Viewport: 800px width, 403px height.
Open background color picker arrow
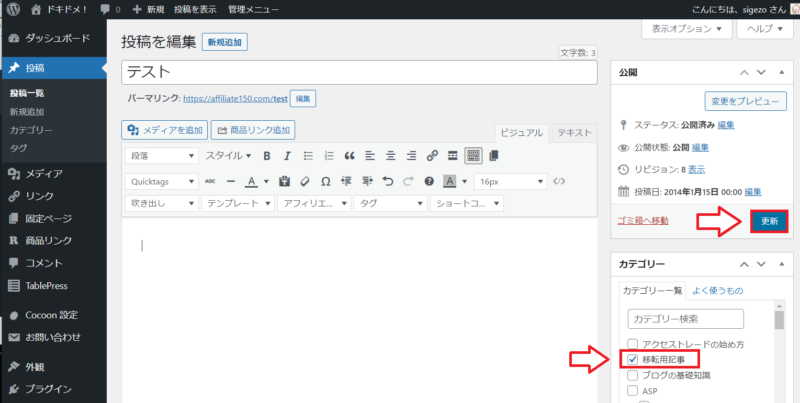pos(464,181)
